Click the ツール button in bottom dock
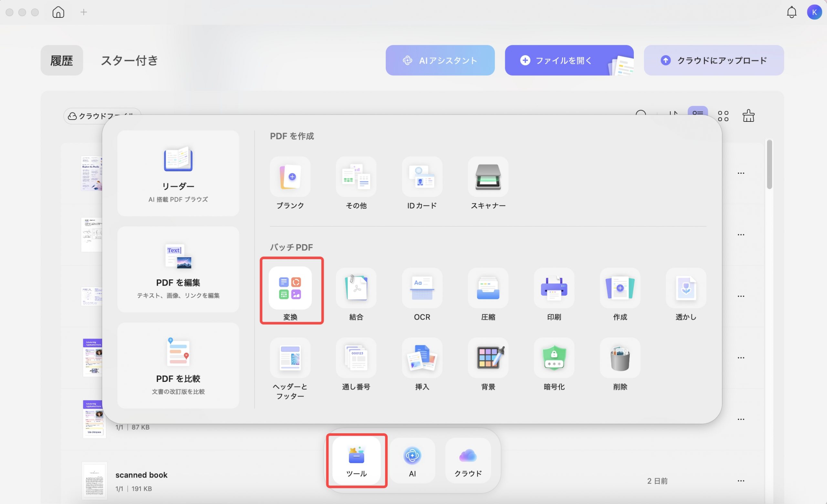This screenshot has width=827, height=504. coord(356,460)
